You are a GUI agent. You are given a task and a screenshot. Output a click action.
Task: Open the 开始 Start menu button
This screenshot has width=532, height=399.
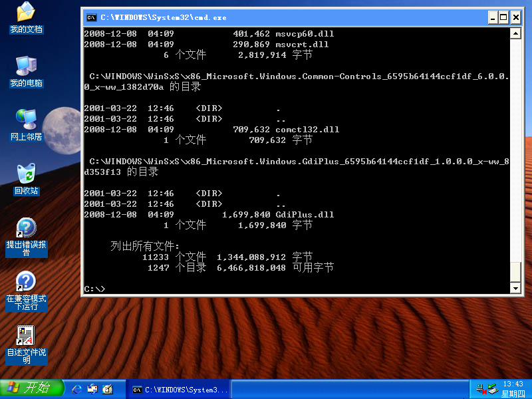point(31,388)
